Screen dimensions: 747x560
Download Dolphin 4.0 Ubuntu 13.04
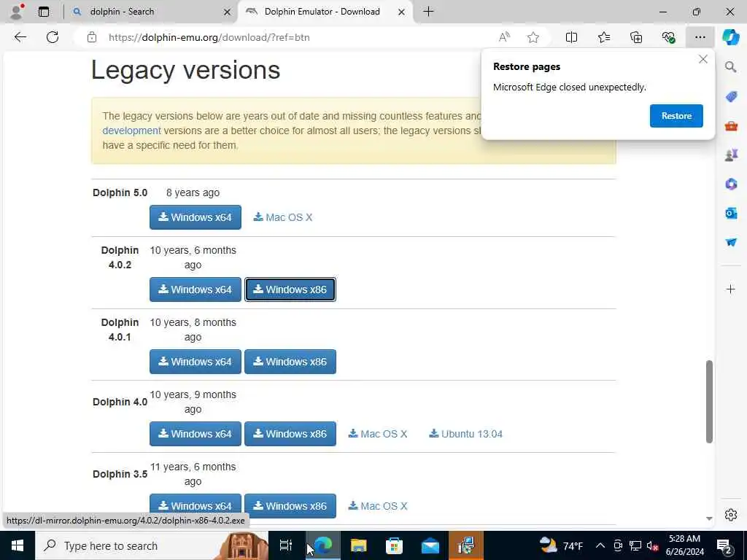pos(466,434)
